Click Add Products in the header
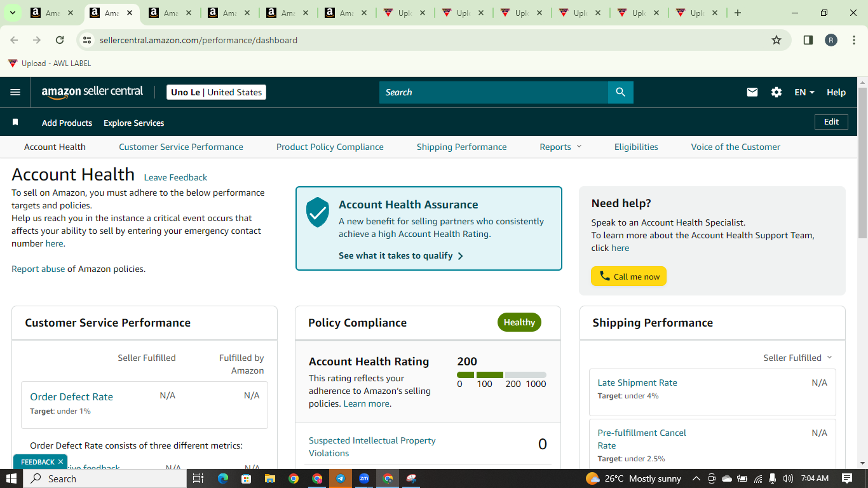 pyautogui.click(x=67, y=123)
